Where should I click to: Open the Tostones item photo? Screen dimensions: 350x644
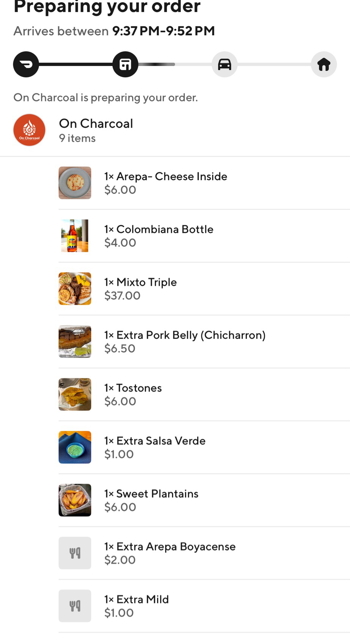[x=75, y=394]
